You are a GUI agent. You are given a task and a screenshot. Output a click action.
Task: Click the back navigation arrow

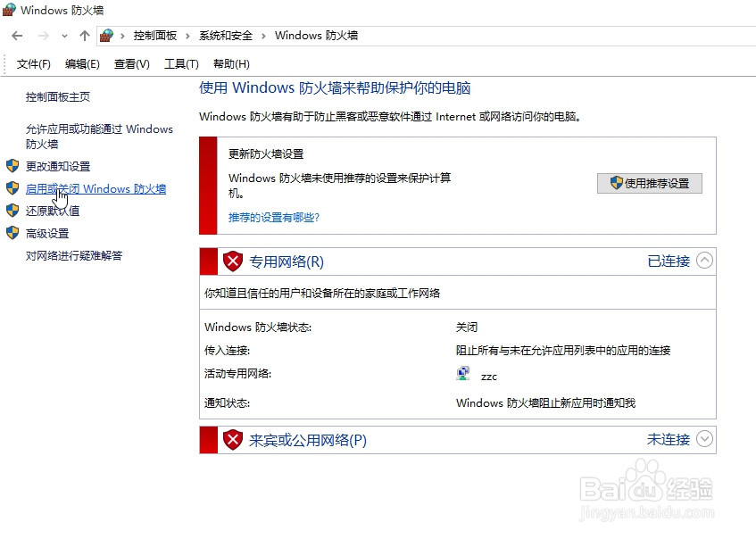coord(17,35)
